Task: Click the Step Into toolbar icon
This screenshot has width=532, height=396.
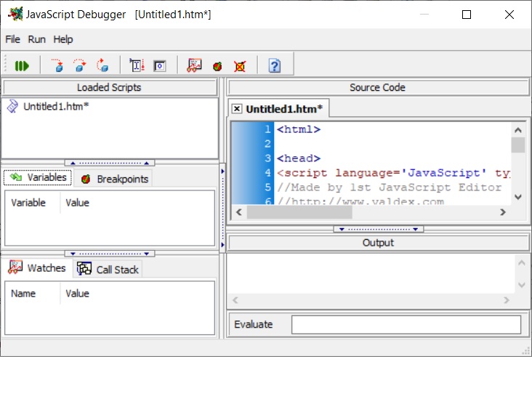Action: (x=58, y=65)
